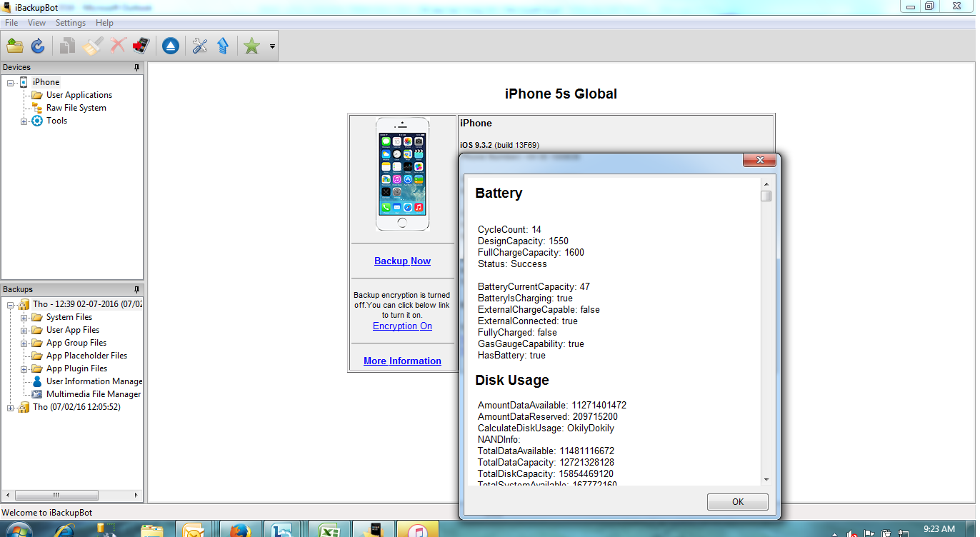This screenshot has height=537, width=980.
Task: Expand the Tools node
Action: point(24,121)
